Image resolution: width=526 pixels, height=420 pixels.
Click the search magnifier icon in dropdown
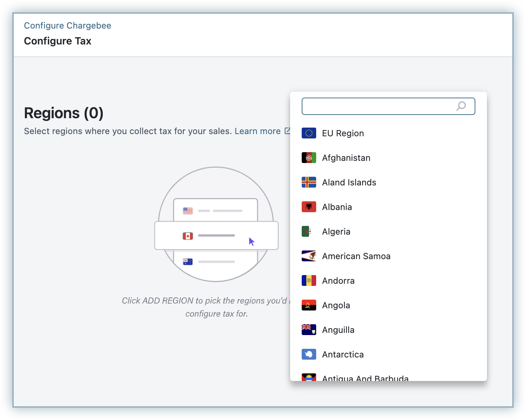click(461, 106)
